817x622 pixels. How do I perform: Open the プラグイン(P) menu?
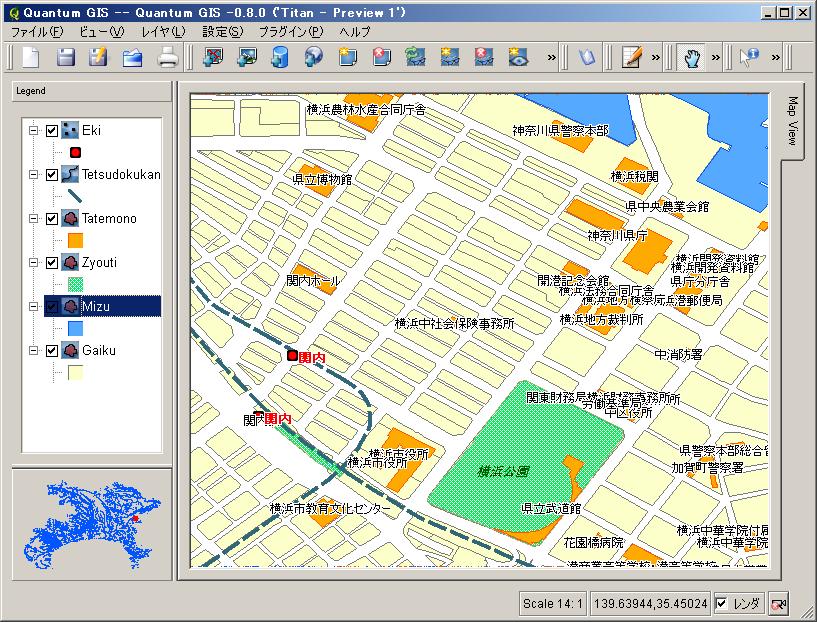(x=291, y=32)
